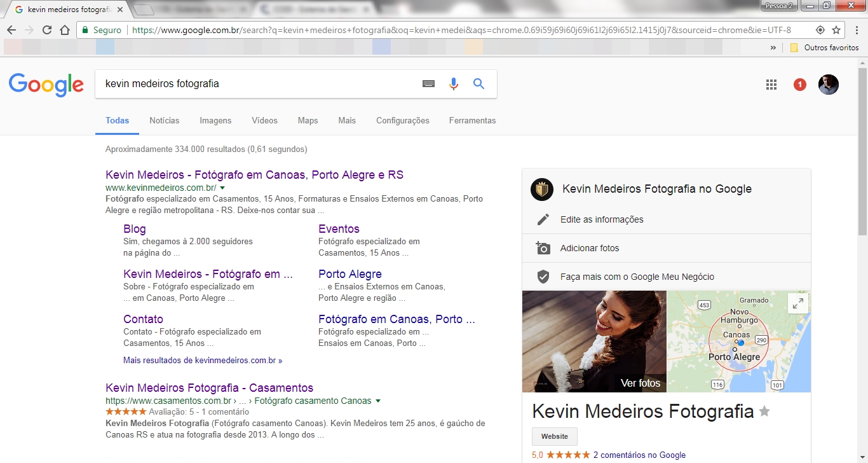
Task: Open Outros favoritos folder icon
Action: click(x=794, y=48)
